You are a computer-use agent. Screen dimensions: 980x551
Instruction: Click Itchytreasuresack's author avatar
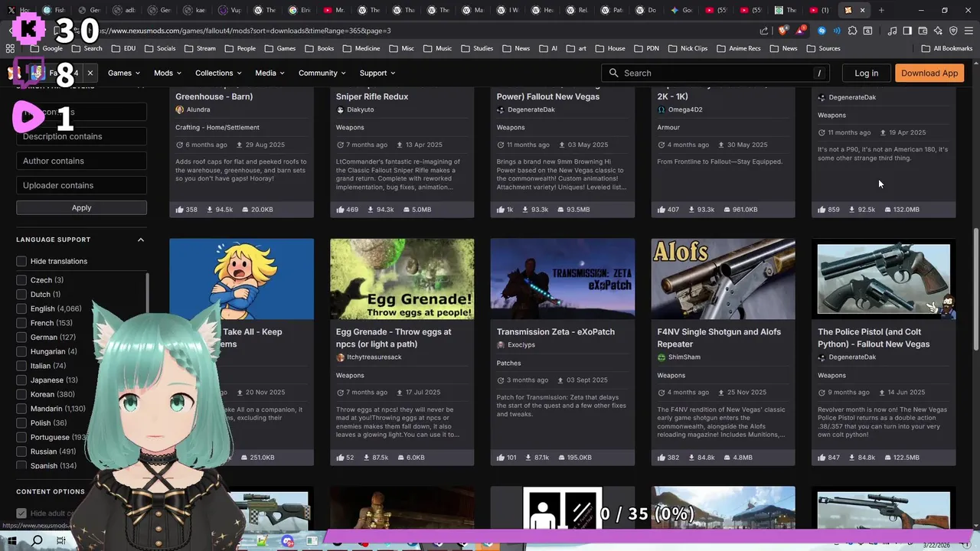[340, 357]
